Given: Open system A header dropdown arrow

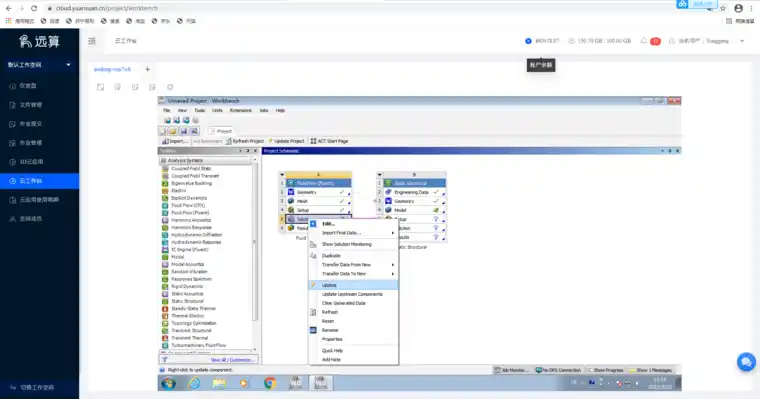Looking at the screenshot, I should click(282, 175).
